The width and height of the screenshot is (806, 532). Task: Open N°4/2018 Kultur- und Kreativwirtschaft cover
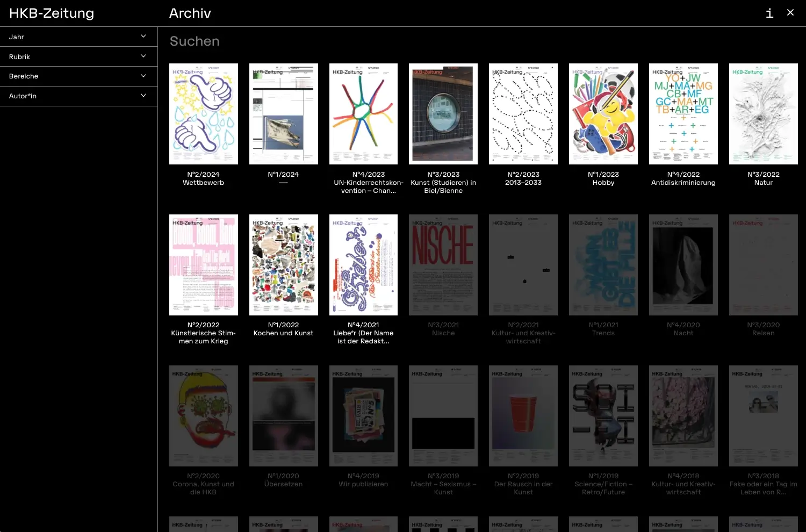pos(683,416)
